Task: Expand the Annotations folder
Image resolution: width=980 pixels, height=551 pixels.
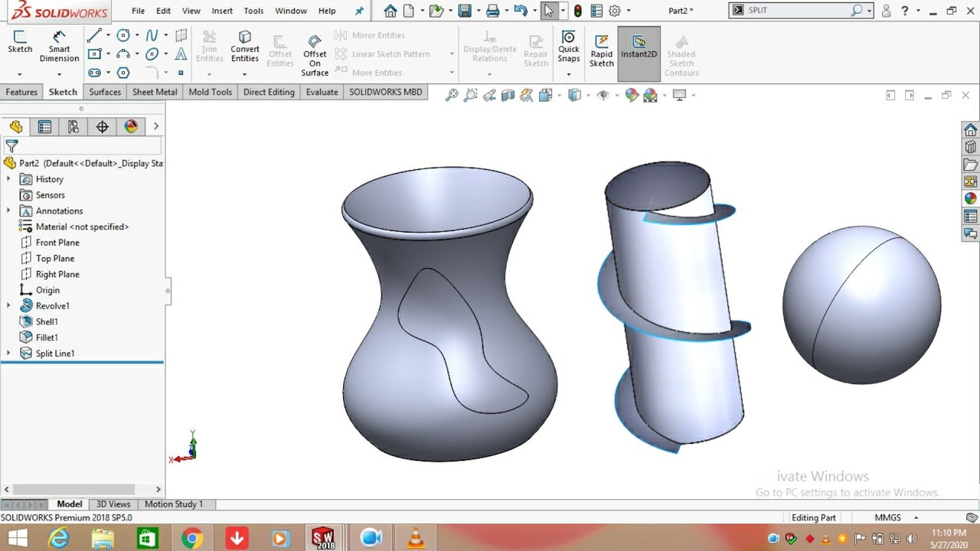Action: tap(8, 211)
